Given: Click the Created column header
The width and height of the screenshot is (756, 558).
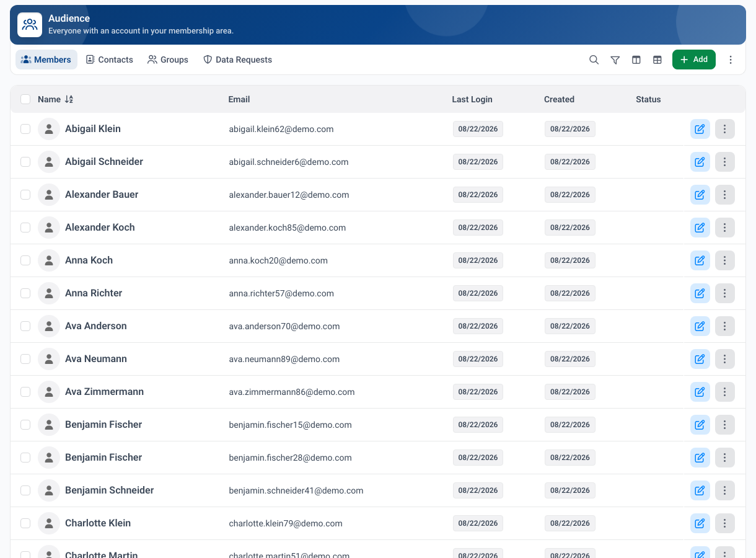Looking at the screenshot, I should coord(559,99).
